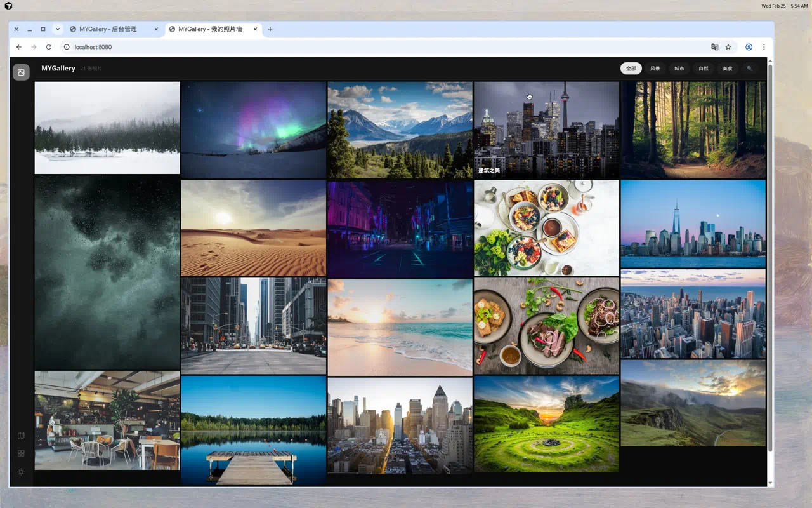Screen dimensions: 812x508
Task: Enable the 风景 category filter
Action: click(x=655, y=69)
